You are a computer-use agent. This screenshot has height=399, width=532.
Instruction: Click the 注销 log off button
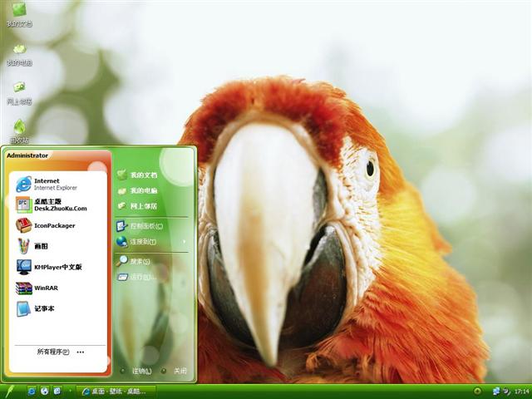[136, 371]
